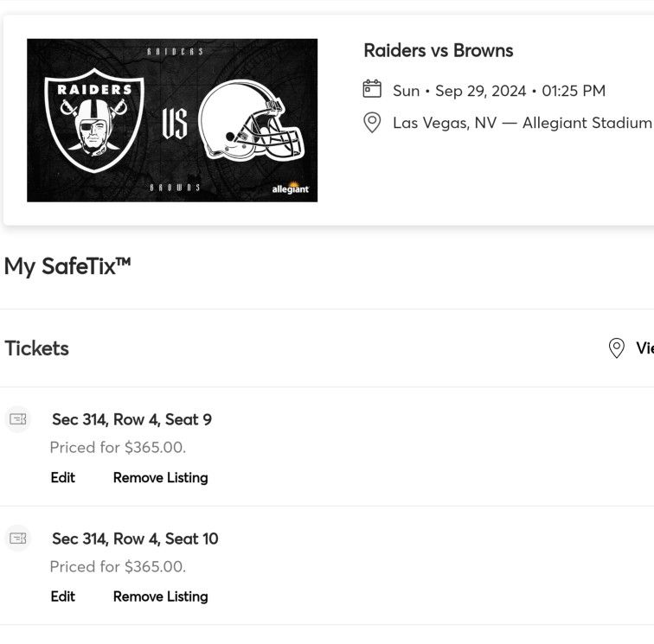654x644 pixels.
Task: Click the Allegiant logo on event image
Action: (x=290, y=188)
